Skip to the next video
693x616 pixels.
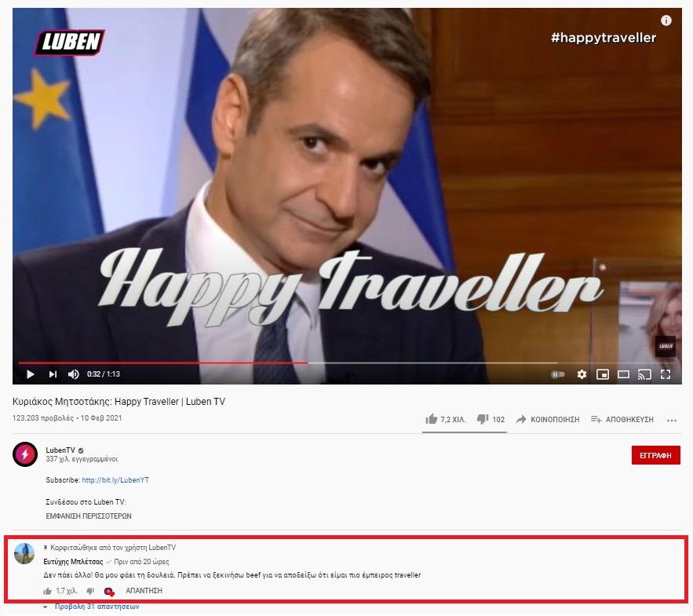(x=53, y=374)
